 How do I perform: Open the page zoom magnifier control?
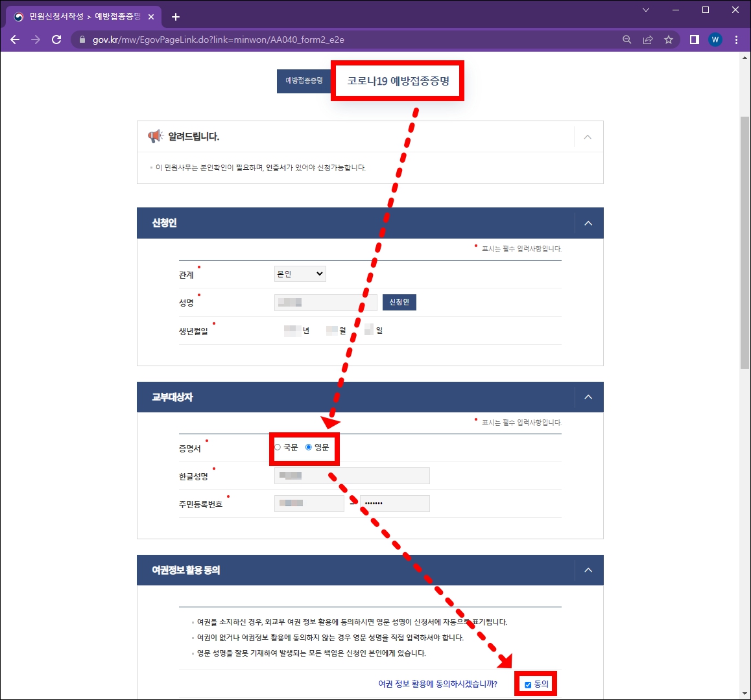[626, 39]
